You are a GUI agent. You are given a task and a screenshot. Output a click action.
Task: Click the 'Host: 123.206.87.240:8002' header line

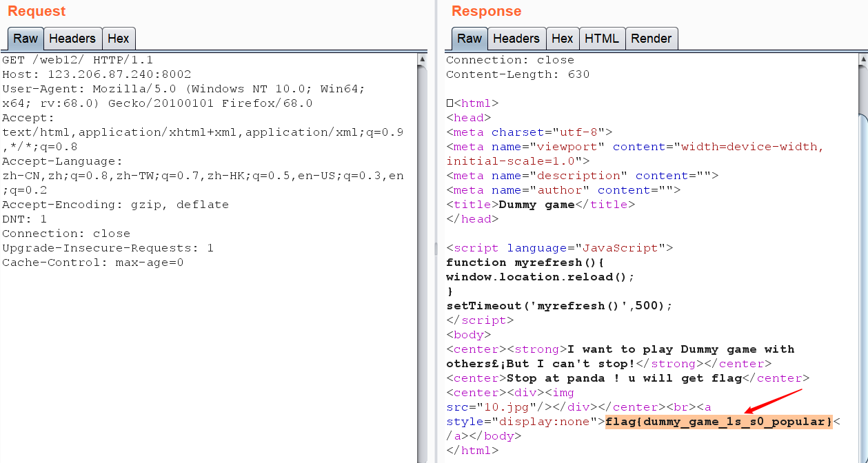tap(97, 74)
